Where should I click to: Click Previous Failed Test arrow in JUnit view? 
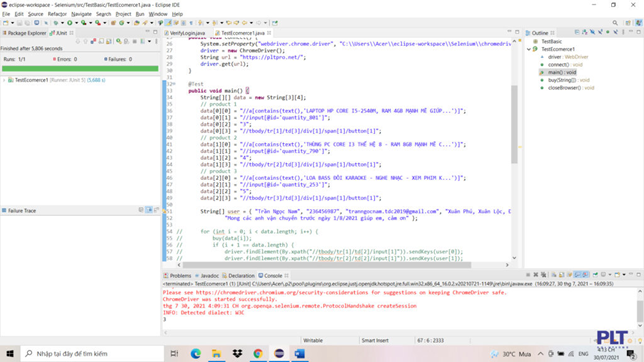pos(85,41)
